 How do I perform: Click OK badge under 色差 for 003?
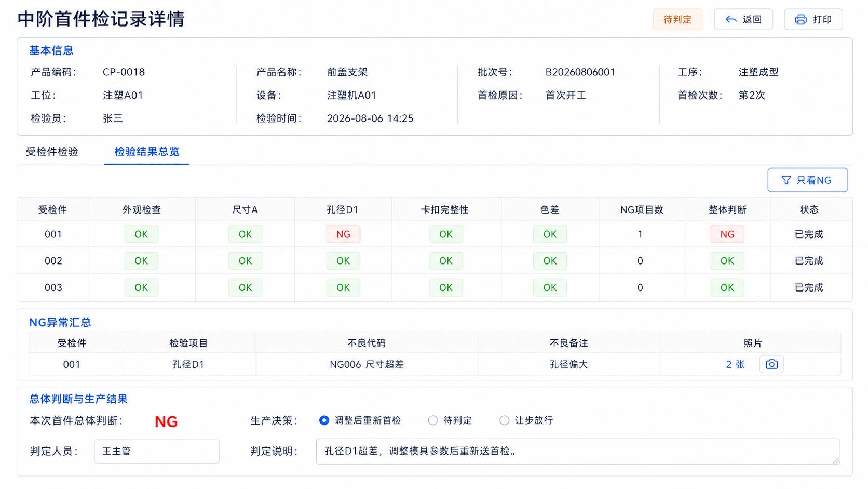pyautogui.click(x=550, y=288)
